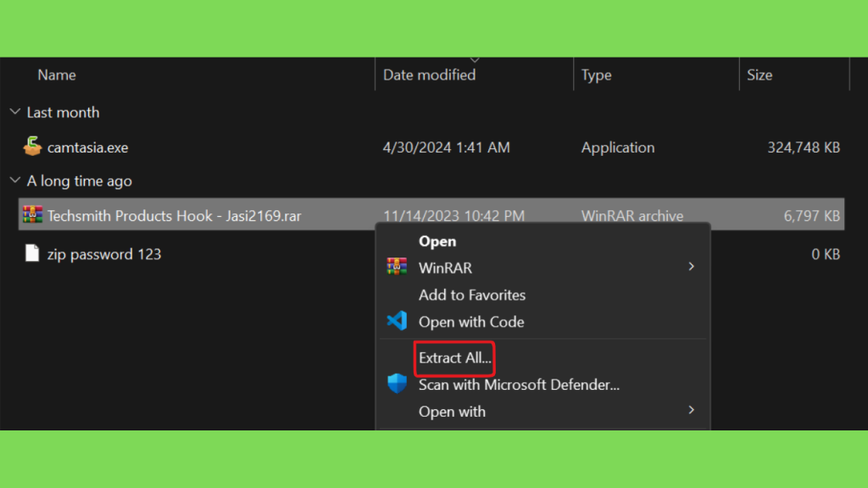Select Open with Code
The height and width of the screenshot is (488, 868).
[471, 321]
